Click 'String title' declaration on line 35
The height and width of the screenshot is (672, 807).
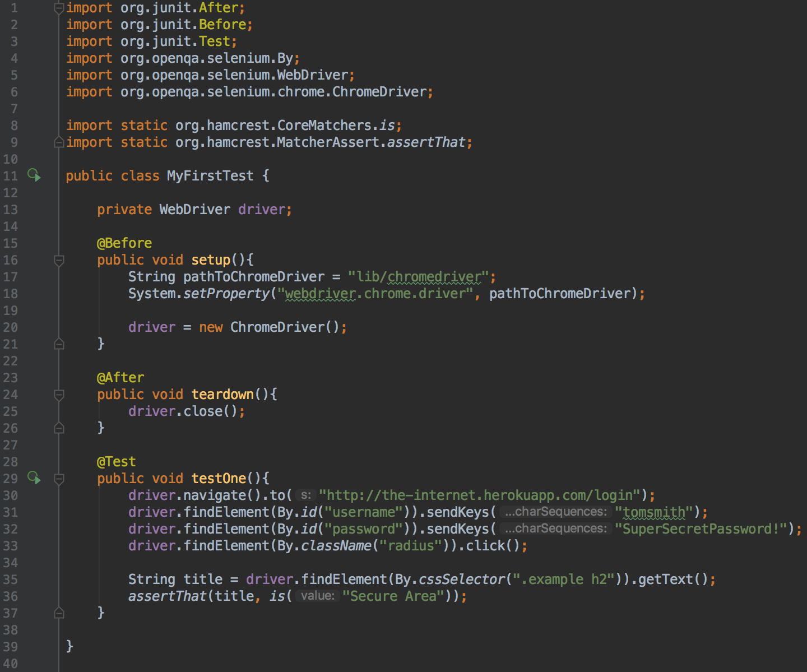[x=175, y=580]
